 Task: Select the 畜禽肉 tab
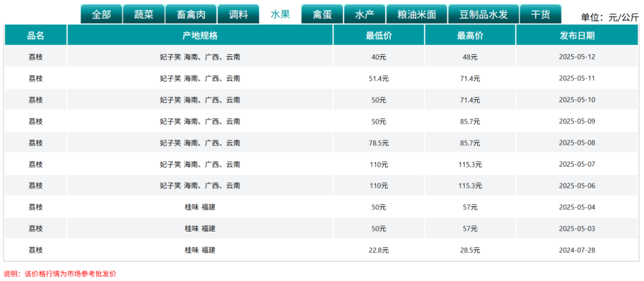pos(191,14)
